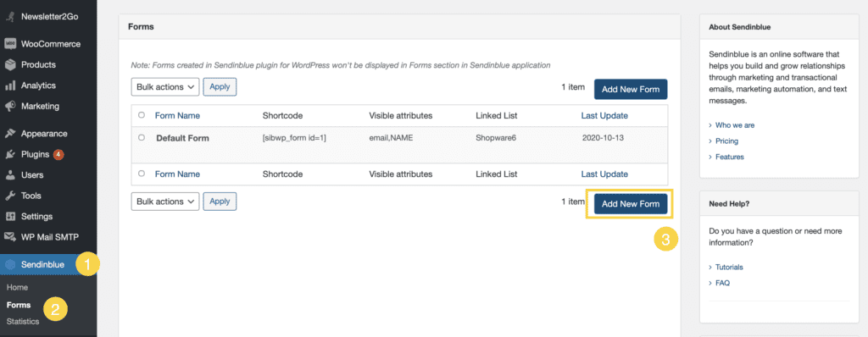Click the About Sendinblue panel heading
Viewport: 868px width, 337px height.
pyautogui.click(x=739, y=26)
